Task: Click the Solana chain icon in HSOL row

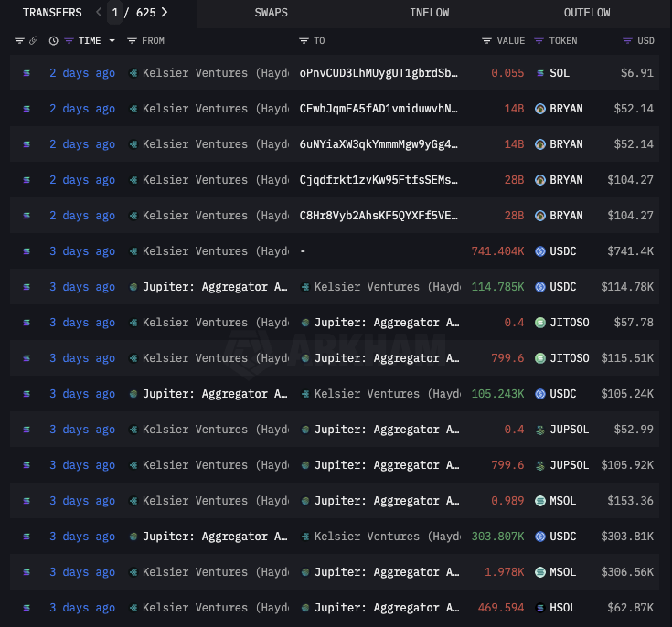Action: tap(27, 607)
